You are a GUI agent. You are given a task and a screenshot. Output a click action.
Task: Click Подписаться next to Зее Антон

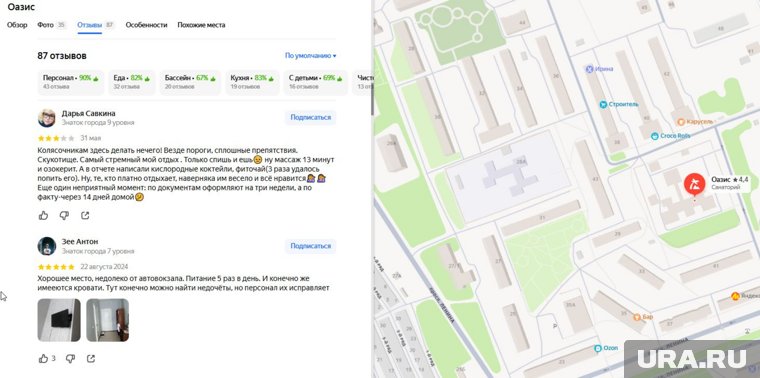[310, 246]
